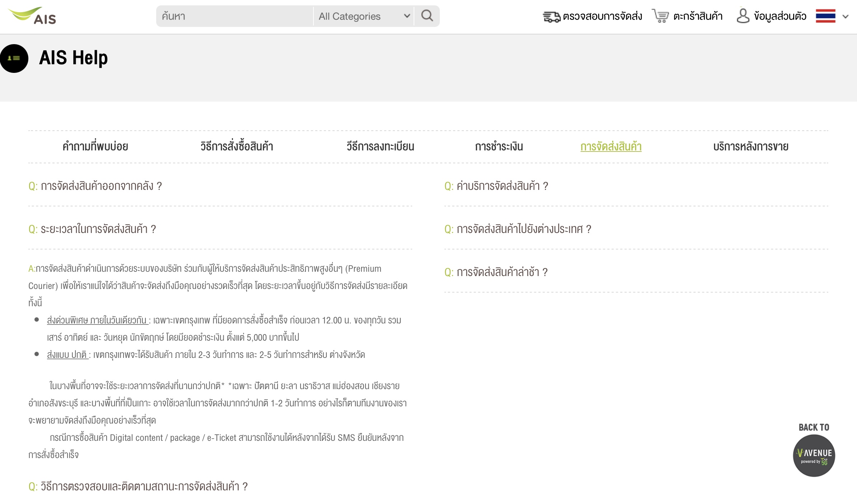Switch to การชำระเงิน tab

499,146
